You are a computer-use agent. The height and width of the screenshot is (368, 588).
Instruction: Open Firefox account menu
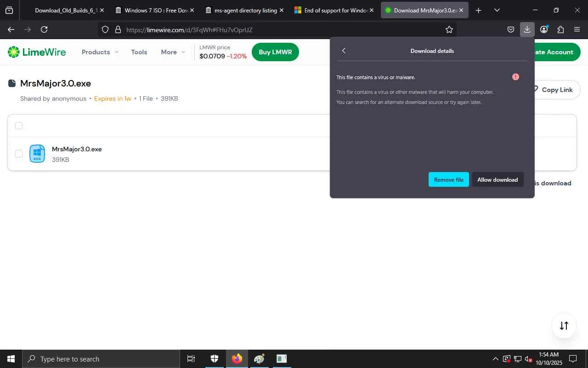coord(544,29)
